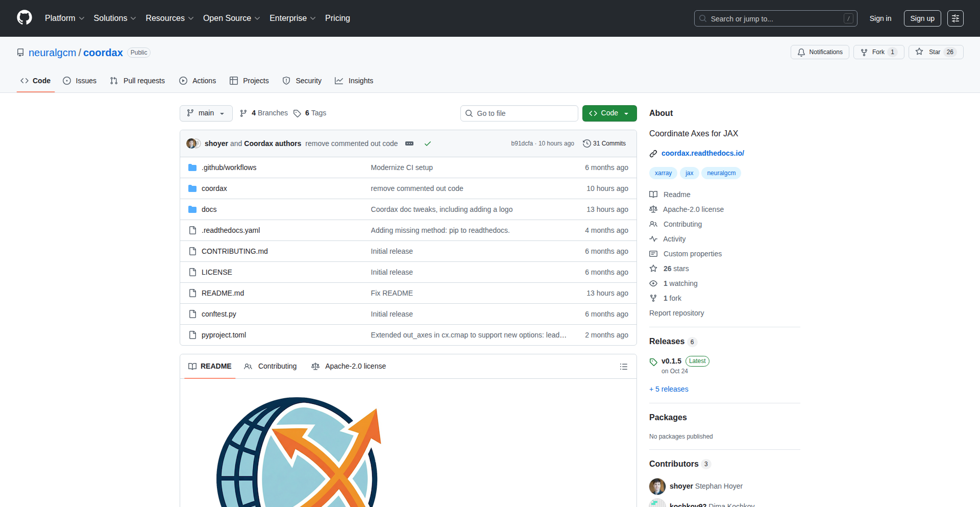The width and height of the screenshot is (980, 507).
Task: Click the Sign up button
Action: coord(922,18)
